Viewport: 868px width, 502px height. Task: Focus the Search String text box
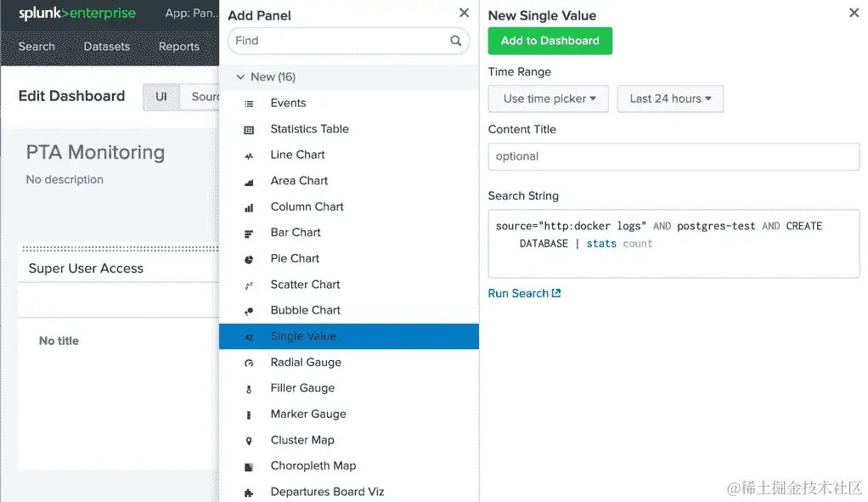[674, 244]
